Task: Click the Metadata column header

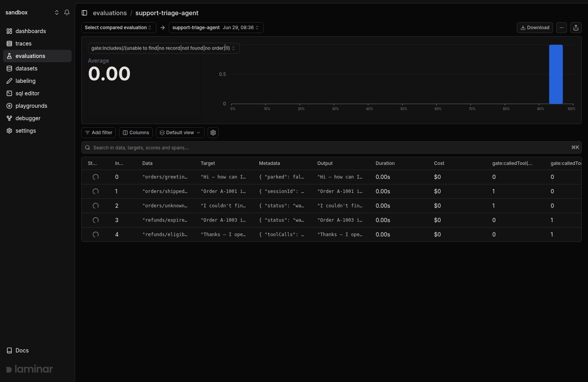Action: 269,163
